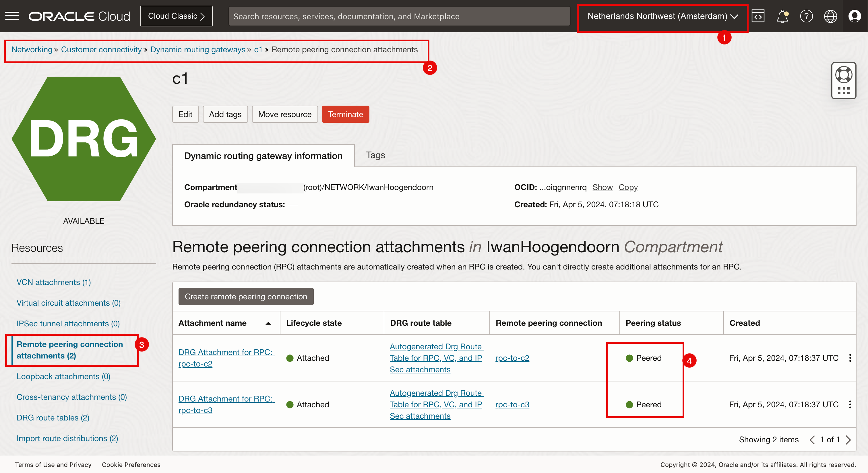Open DRG route tables in Resources
Screen dimensions: 868x473
[53, 418]
